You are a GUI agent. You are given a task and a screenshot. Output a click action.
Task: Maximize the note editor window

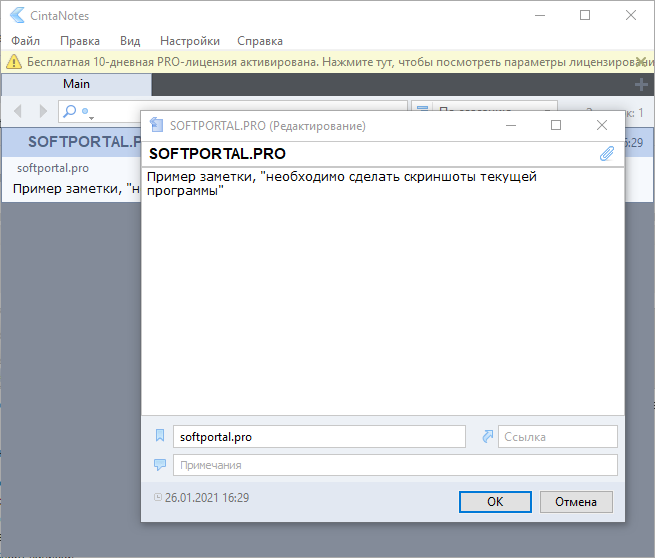click(556, 125)
